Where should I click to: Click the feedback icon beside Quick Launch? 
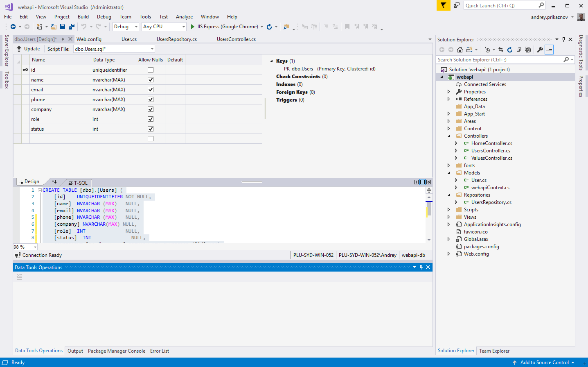pos(457,5)
